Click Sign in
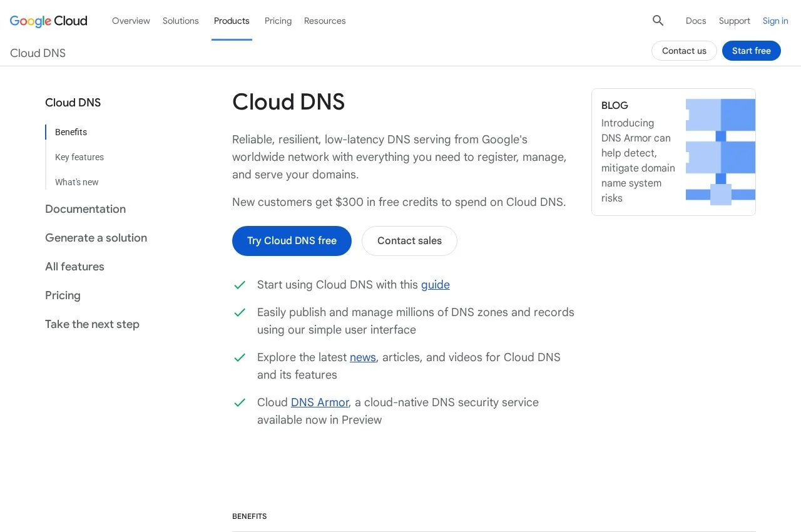This screenshot has width=801, height=532. click(775, 21)
